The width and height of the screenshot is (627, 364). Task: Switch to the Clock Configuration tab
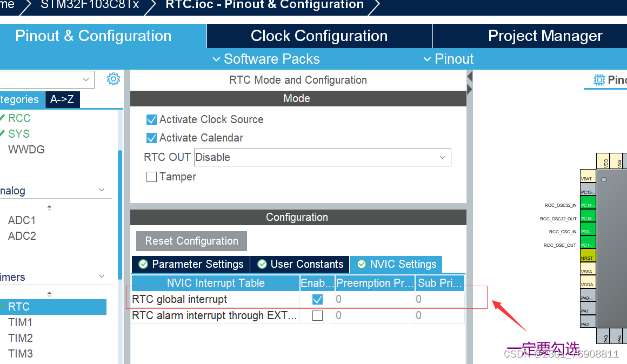(319, 36)
